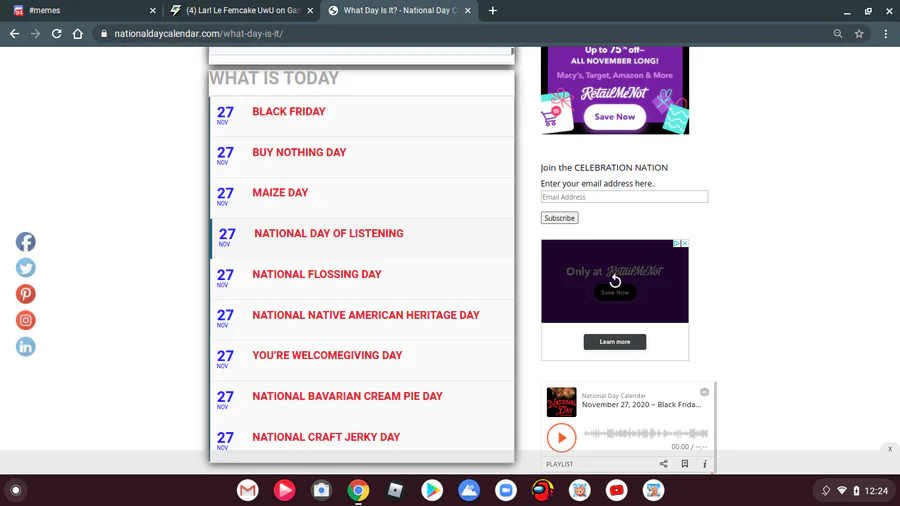This screenshot has height=506, width=900.
Task: Open Google Play Store on the shelf
Action: pyautogui.click(x=432, y=491)
